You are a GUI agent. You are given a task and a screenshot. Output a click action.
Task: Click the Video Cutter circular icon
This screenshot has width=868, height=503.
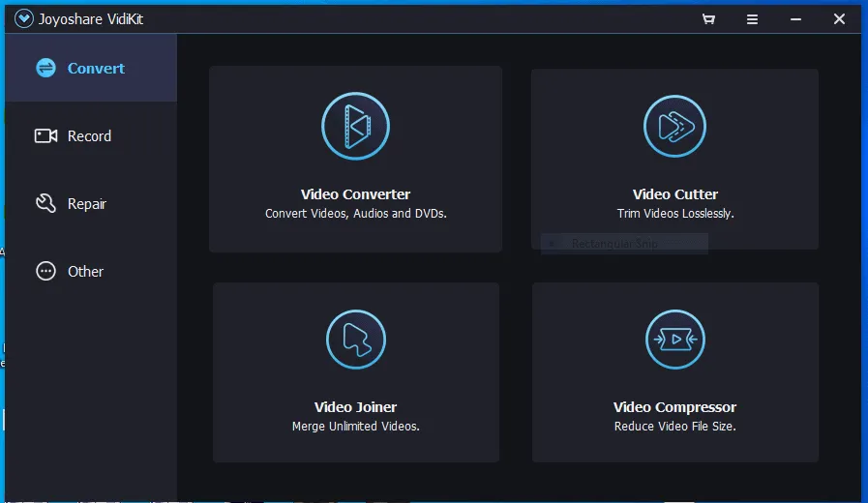(674, 126)
